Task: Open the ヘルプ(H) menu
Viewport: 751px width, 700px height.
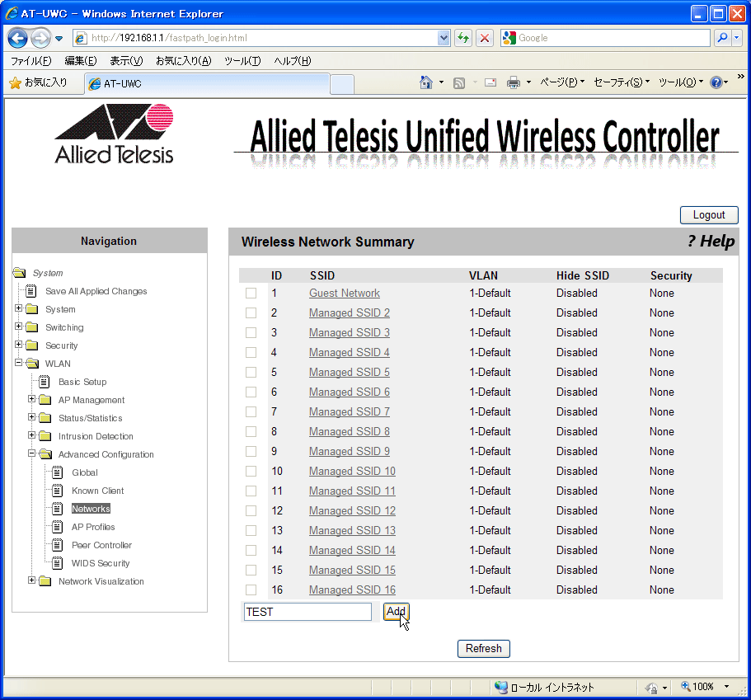Action: (292, 61)
